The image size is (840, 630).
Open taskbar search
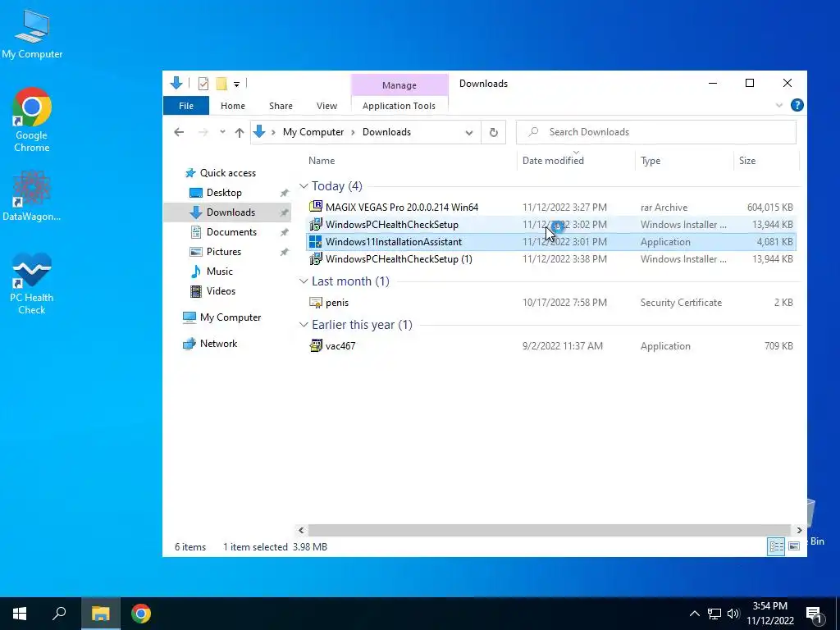coord(59,614)
